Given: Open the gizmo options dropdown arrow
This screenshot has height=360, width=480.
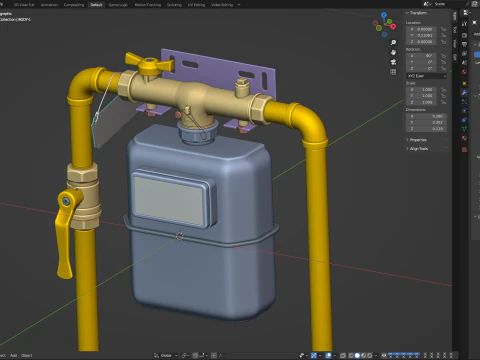Looking at the screenshot, I should 319,355.
